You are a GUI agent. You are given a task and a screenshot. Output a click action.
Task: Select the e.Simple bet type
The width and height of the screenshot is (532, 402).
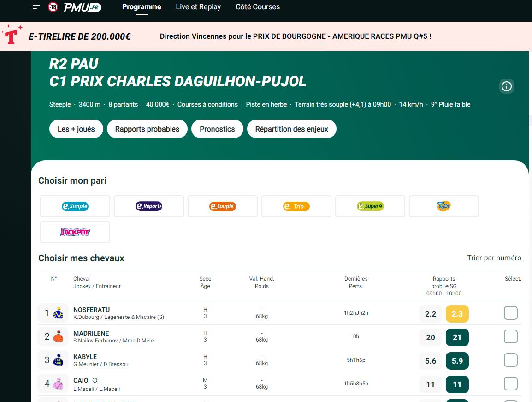pos(75,206)
